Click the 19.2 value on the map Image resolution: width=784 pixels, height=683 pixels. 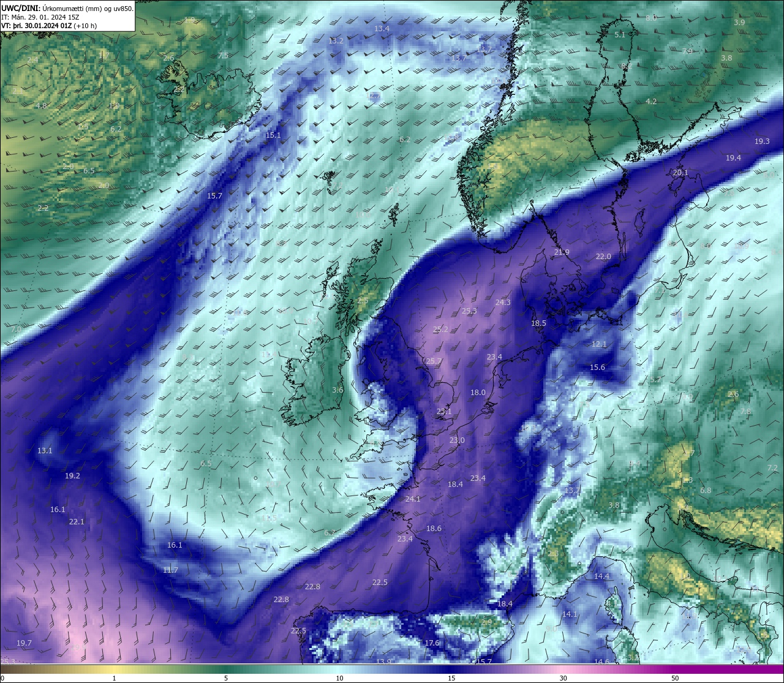click(72, 476)
